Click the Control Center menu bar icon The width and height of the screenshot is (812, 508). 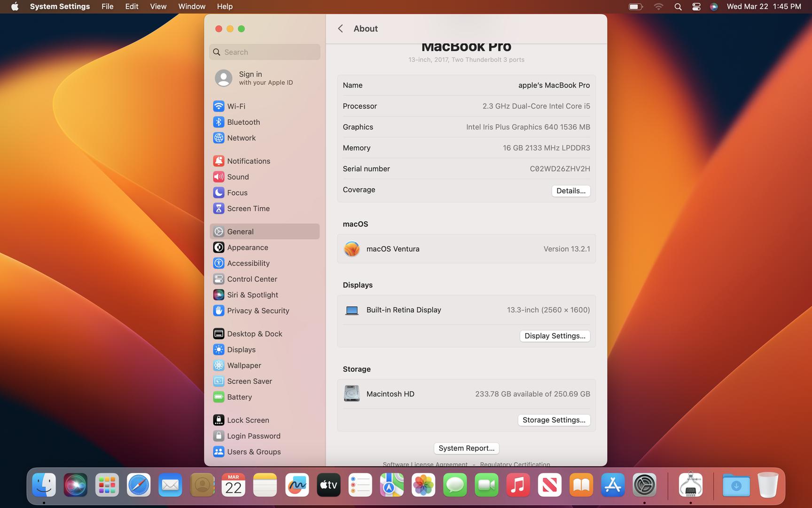tap(696, 7)
